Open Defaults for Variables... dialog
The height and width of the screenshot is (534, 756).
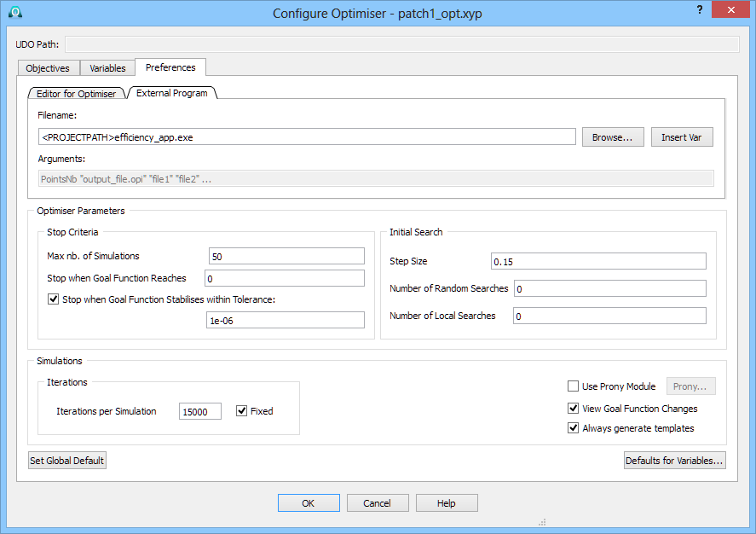(674, 461)
